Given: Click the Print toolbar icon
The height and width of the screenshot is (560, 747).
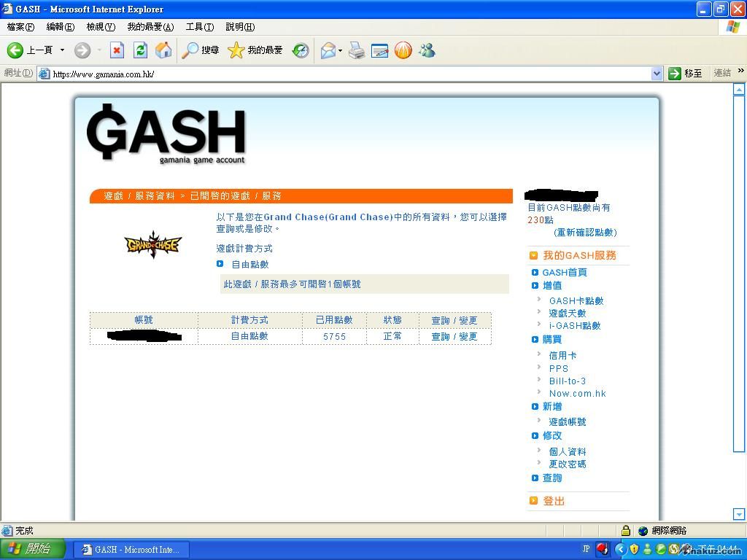Looking at the screenshot, I should click(356, 50).
